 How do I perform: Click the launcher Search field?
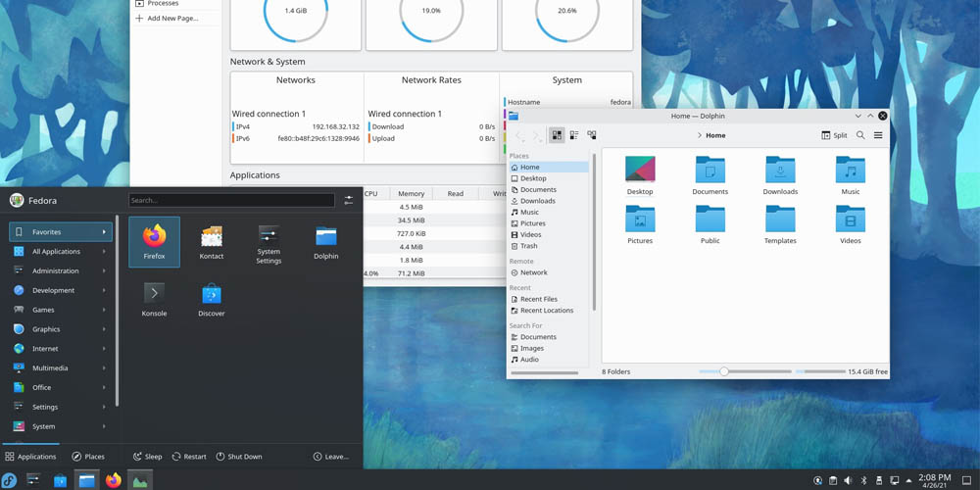(232, 201)
